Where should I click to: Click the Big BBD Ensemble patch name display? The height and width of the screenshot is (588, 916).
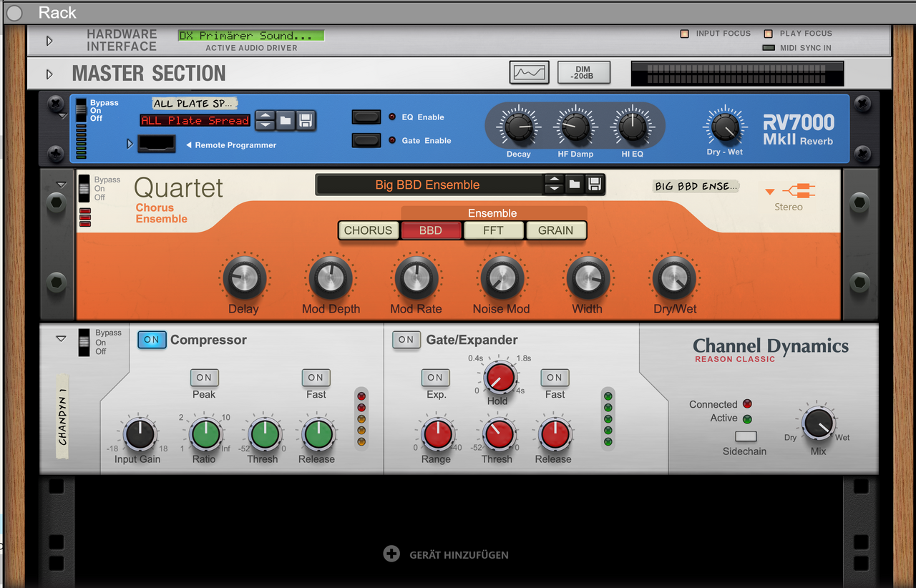[427, 185]
